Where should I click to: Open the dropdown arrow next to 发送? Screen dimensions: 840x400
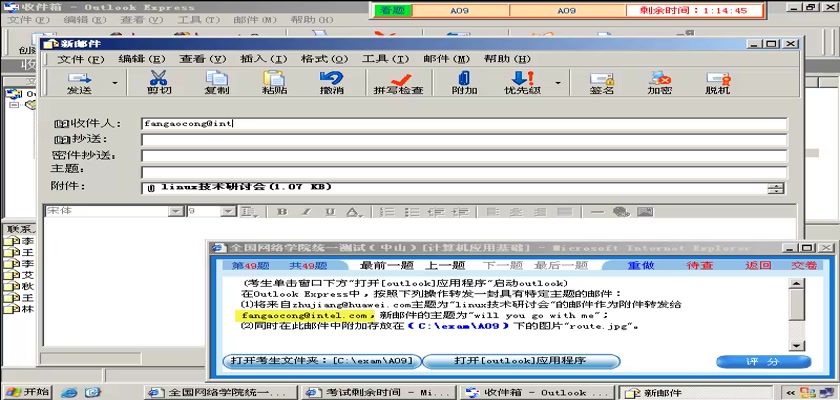coord(114,83)
